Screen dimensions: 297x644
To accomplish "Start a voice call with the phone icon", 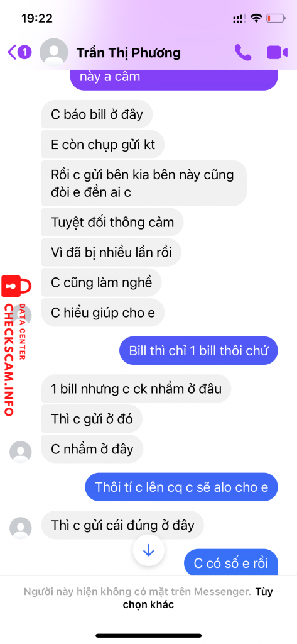I will [243, 53].
